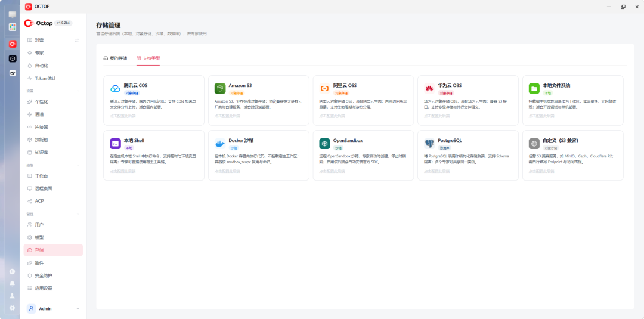Click the 对象存储 tag on Amazon S3 card
Screen dimensions: 644x319
pos(237,93)
